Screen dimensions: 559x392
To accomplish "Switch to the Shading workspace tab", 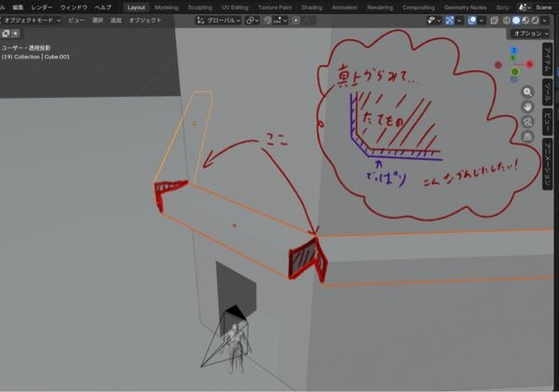I will pyautogui.click(x=311, y=7).
